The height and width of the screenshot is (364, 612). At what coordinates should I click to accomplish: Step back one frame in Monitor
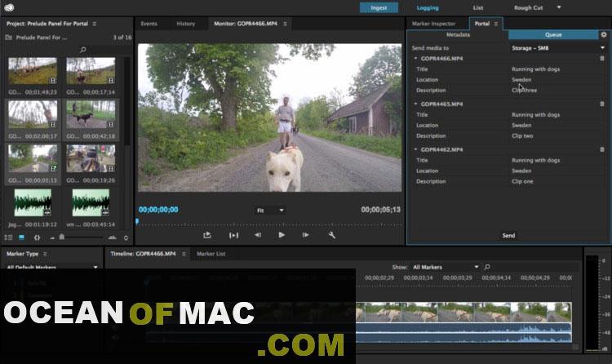point(258,235)
